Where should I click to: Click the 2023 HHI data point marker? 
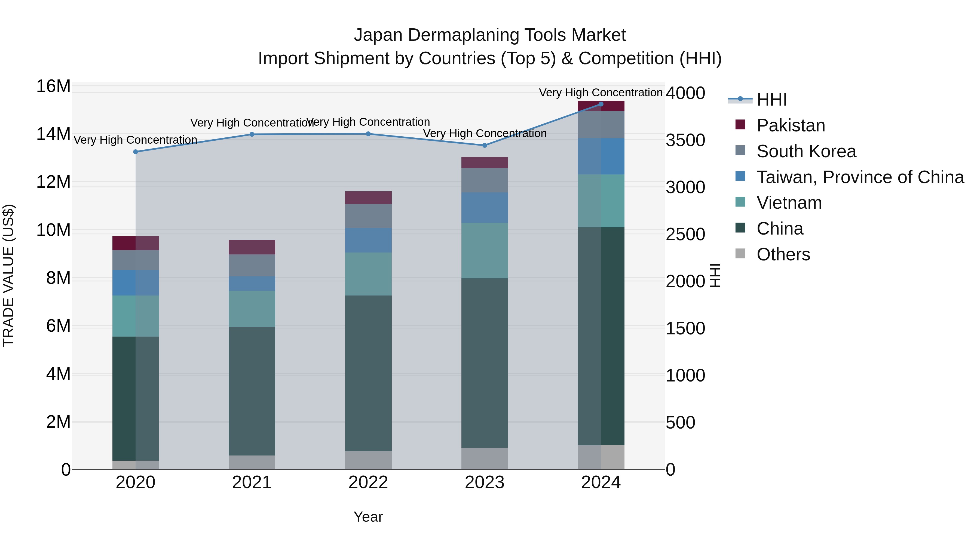coord(485,145)
